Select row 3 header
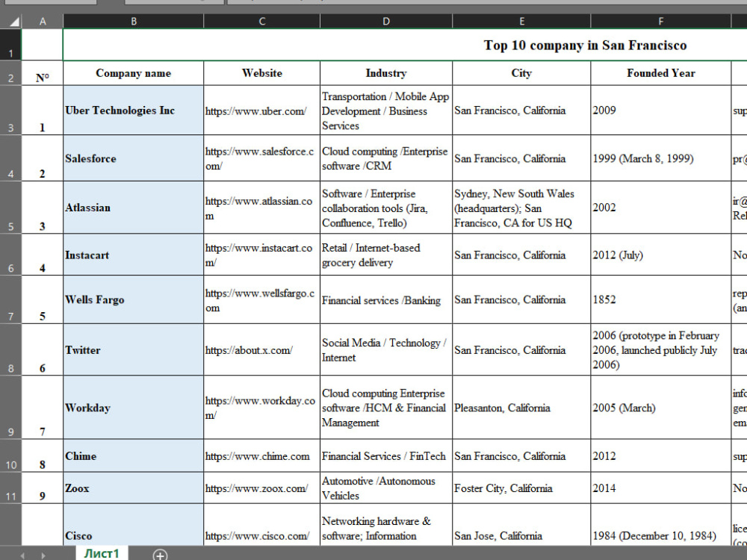This screenshot has height=560, width=747. click(x=10, y=110)
